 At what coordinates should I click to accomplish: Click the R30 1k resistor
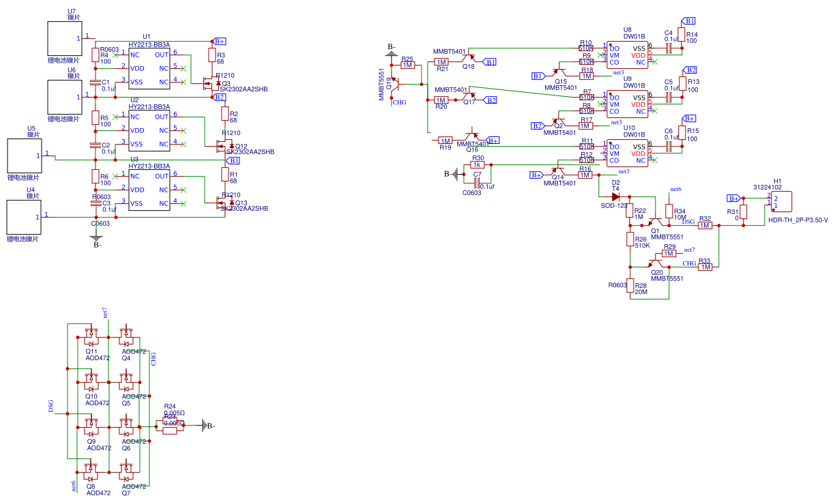pyautogui.click(x=478, y=164)
